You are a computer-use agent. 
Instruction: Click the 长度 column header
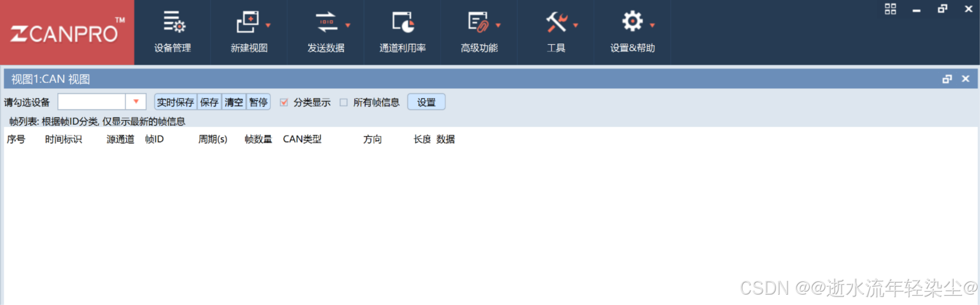click(x=422, y=139)
